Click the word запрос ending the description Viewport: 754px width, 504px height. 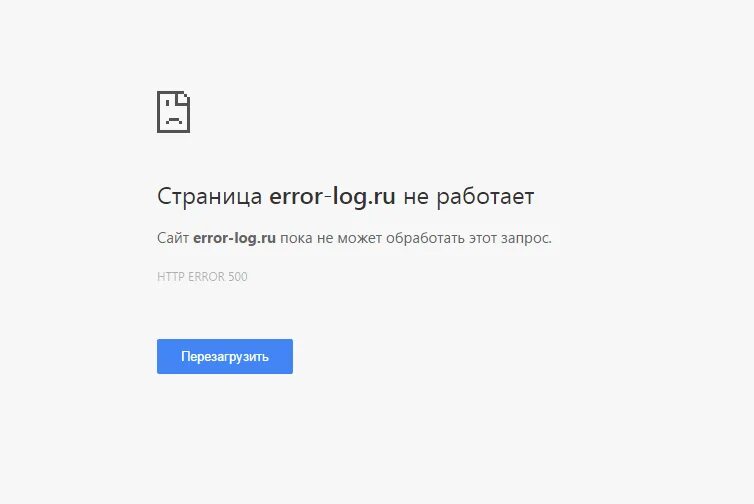point(525,239)
